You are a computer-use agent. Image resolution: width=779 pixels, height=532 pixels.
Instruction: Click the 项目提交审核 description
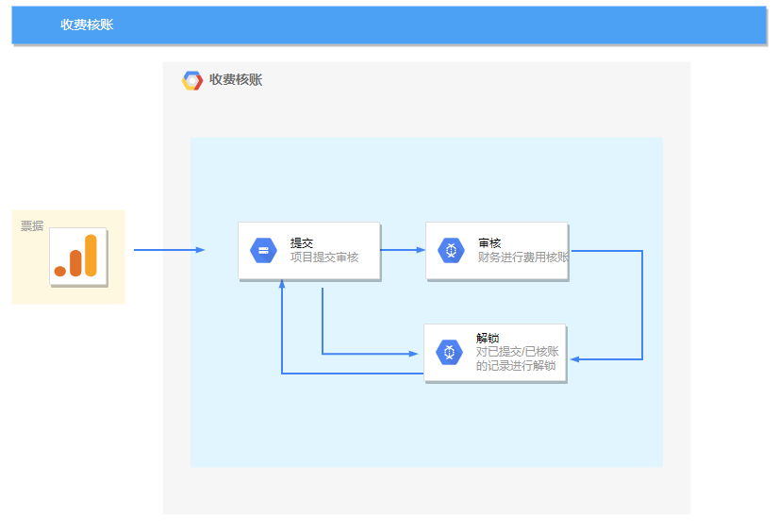pyautogui.click(x=324, y=258)
